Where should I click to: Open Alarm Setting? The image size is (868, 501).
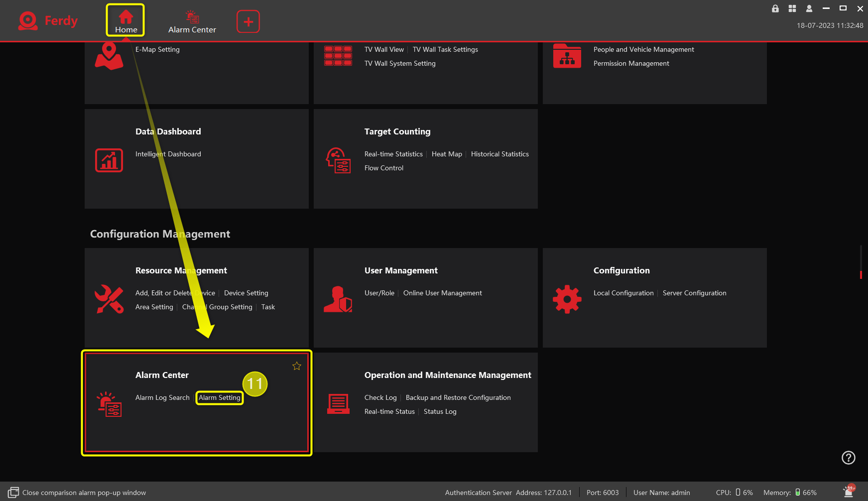pyautogui.click(x=219, y=397)
